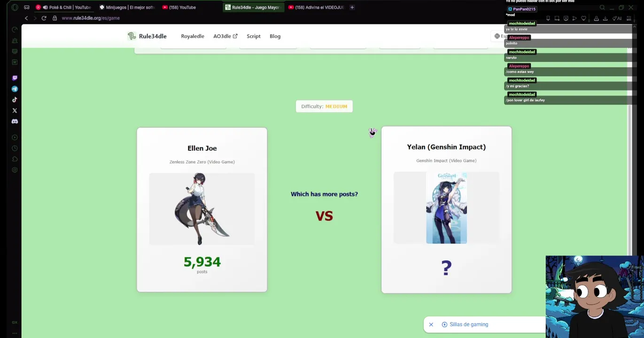Select the Rule34dle - Juego Mayor tab
644x338 pixels.
253,7
